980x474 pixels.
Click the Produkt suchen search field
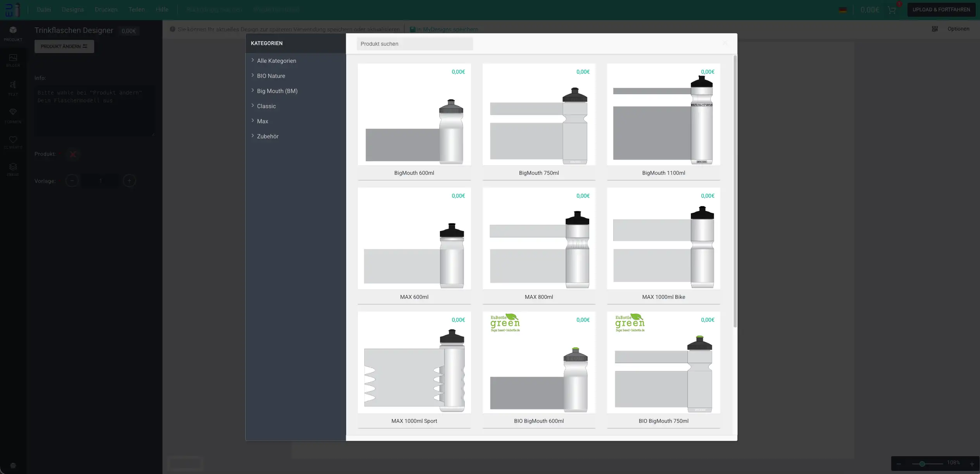pyautogui.click(x=414, y=44)
